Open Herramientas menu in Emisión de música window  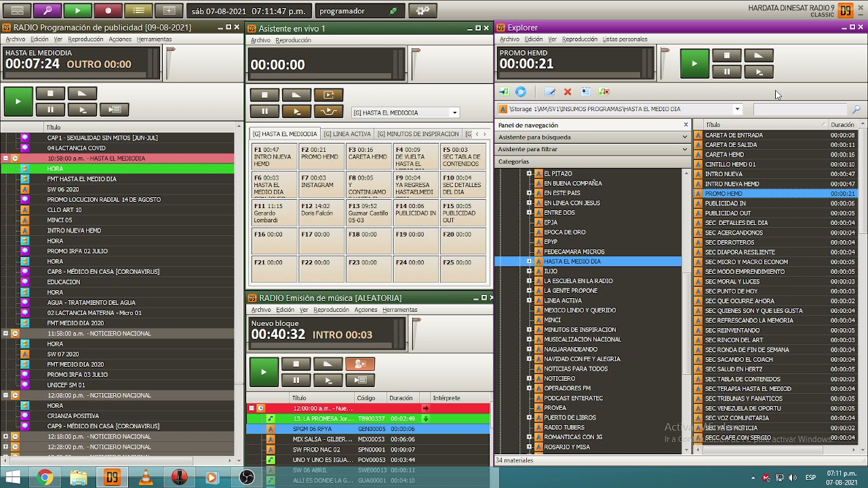399,310
